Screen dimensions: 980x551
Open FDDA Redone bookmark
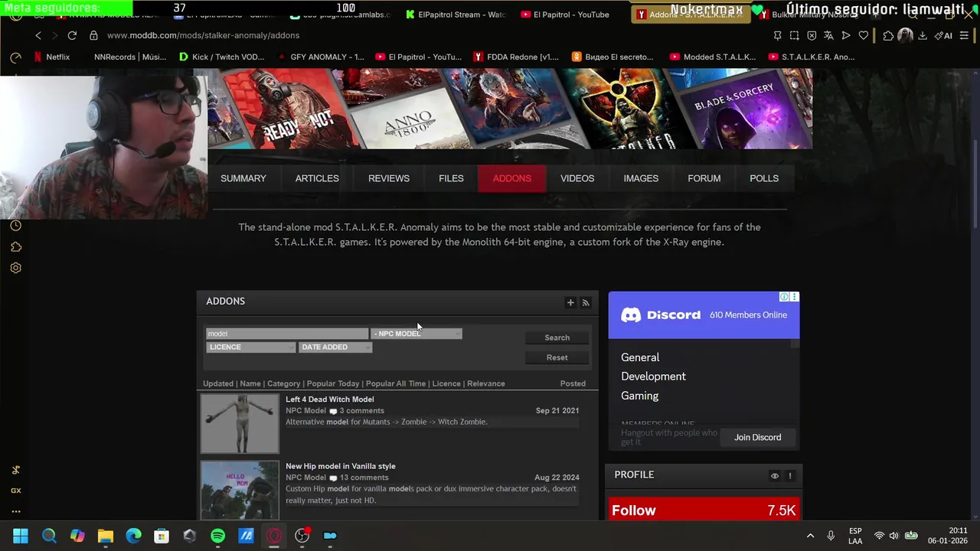(x=517, y=57)
